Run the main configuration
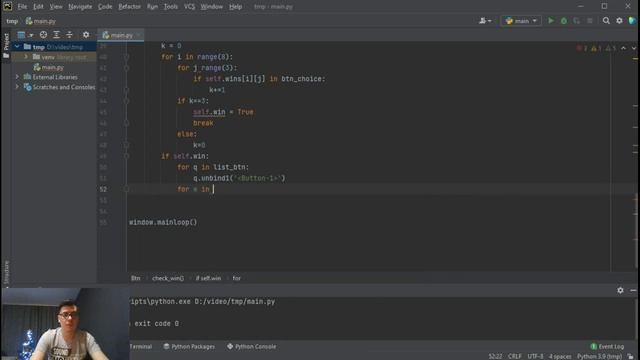The width and height of the screenshot is (640, 360). (551, 21)
